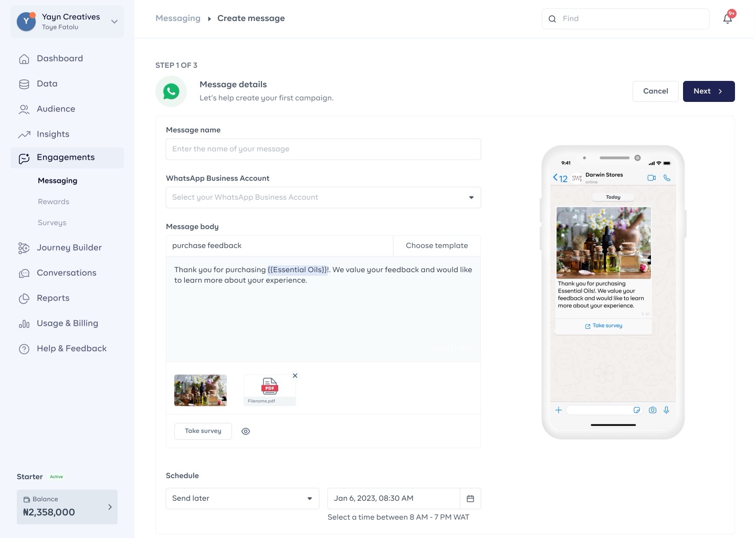Click camera icon in phone preview chat bar

(x=653, y=410)
